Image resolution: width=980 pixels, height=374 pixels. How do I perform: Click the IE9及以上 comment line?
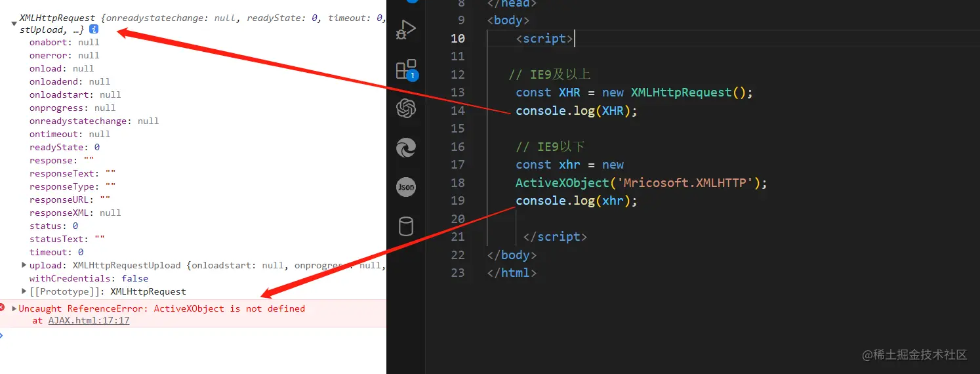(550, 74)
